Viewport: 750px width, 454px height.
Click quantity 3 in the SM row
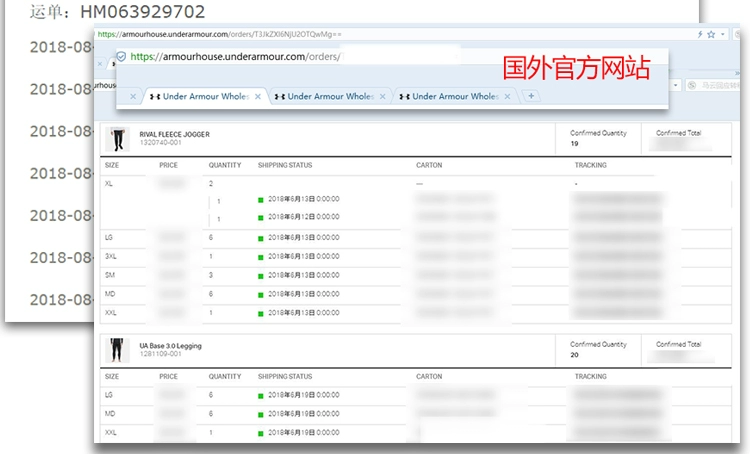click(211, 275)
